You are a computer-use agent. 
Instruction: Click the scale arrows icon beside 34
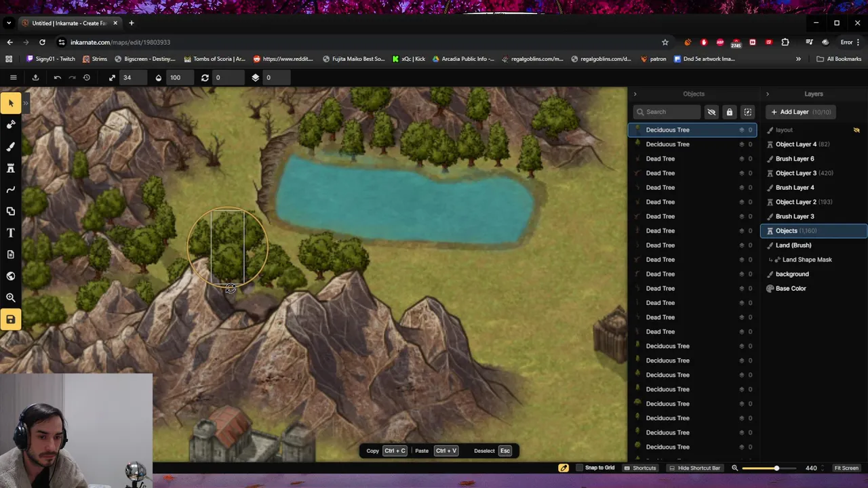coord(112,77)
